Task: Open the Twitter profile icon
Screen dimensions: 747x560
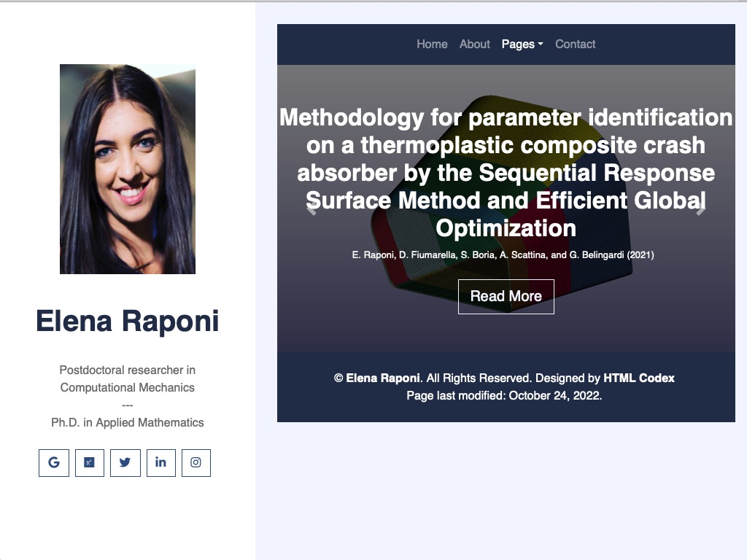Action: point(125,462)
